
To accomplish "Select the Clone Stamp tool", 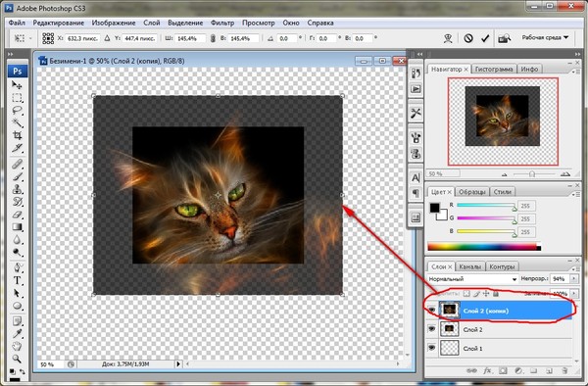I will tap(17, 189).
